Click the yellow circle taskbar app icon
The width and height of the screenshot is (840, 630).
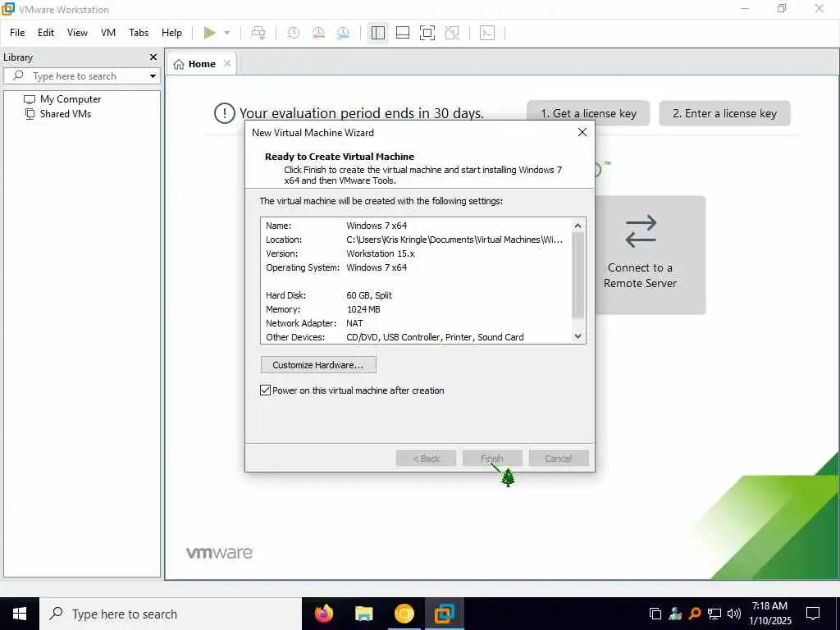tap(404, 614)
